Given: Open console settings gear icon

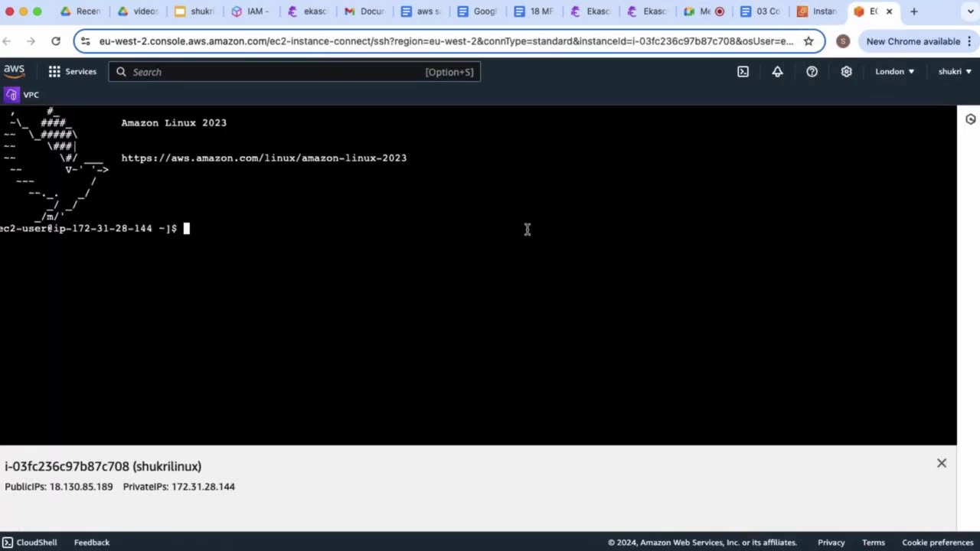Looking at the screenshot, I should point(846,71).
